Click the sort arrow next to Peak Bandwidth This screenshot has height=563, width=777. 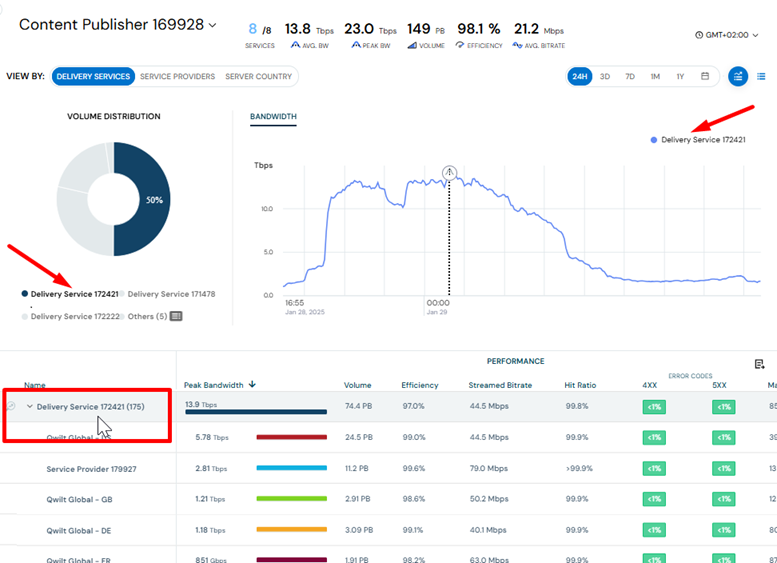[x=252, y=384]
